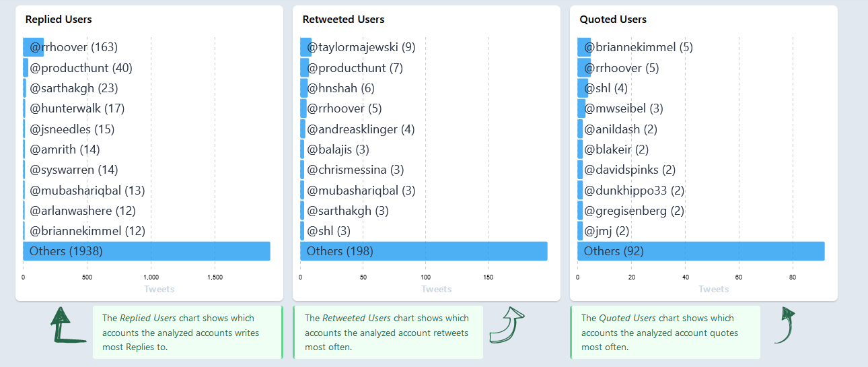Click the curved arrow beside the Retweeted Users note

(x=506, y=325)
